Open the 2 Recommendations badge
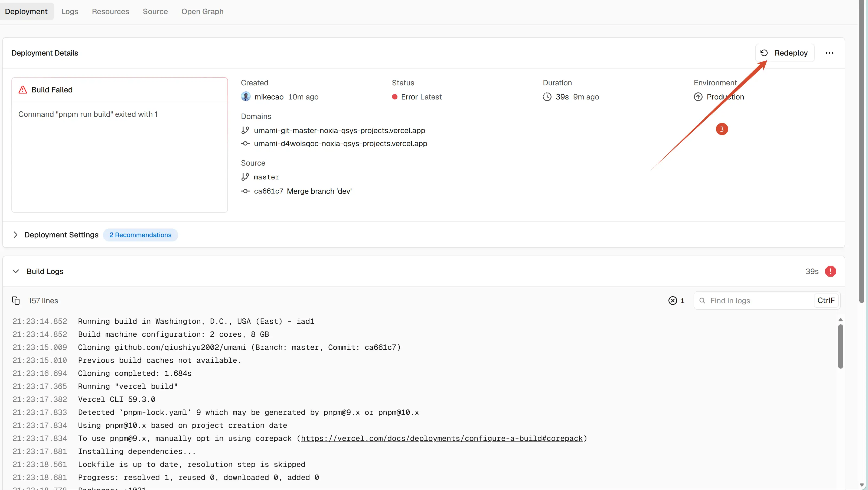 point(140,235)
